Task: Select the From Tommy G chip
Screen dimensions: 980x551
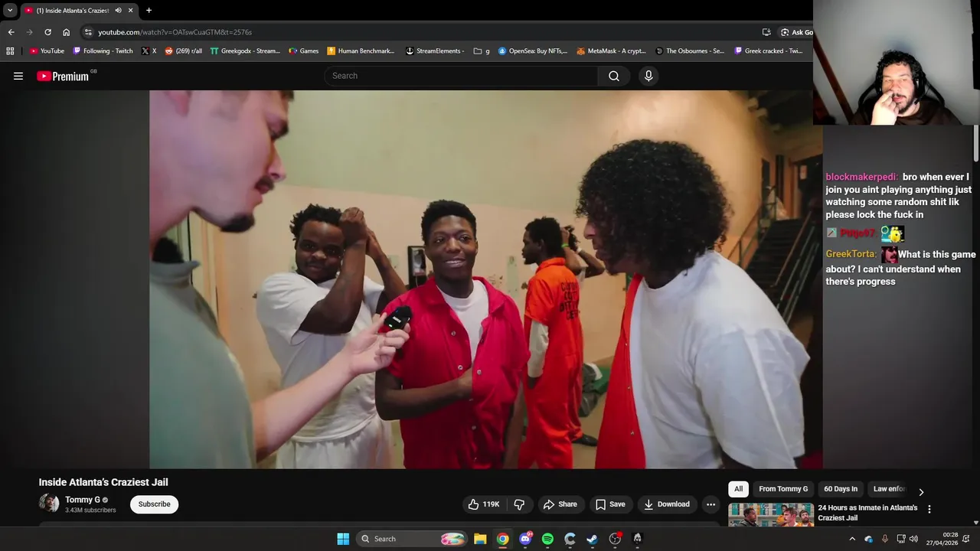Action: (783, 489)
